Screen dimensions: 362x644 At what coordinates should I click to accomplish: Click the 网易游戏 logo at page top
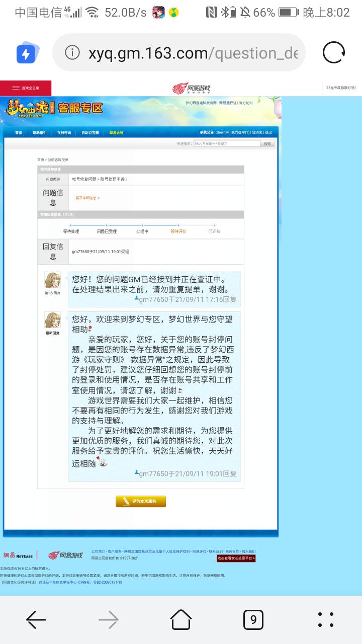(x=192, y=89)
